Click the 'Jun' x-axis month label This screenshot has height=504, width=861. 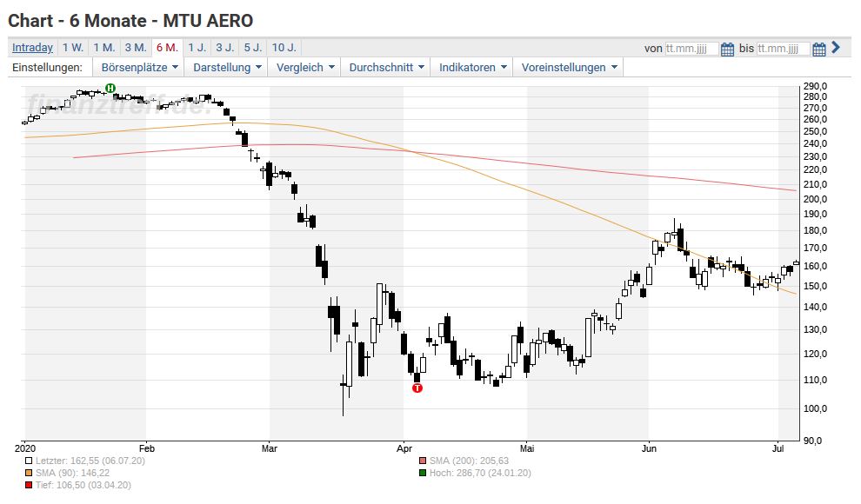pos(649,448)
